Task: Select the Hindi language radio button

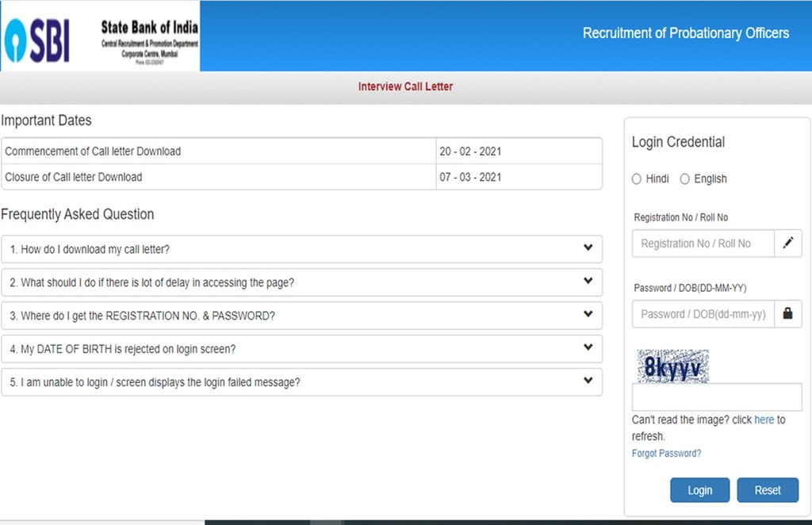Action: point(637,179)
